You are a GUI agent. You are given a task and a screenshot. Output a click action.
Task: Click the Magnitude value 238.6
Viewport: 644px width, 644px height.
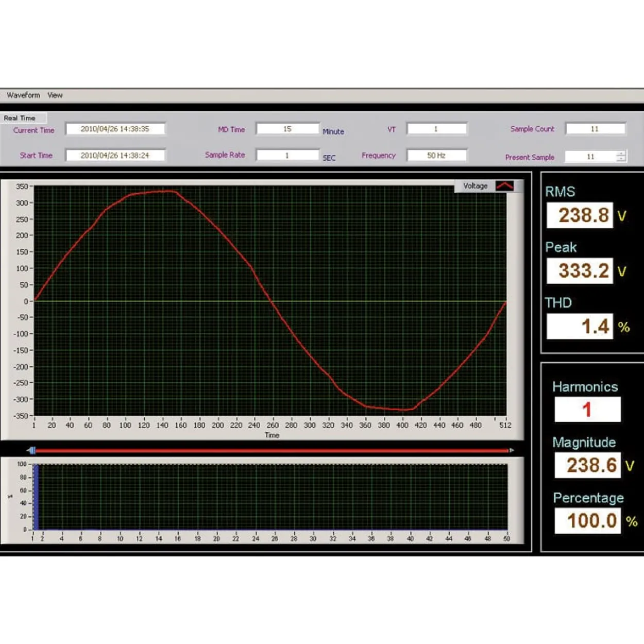(x=587, y=465)
